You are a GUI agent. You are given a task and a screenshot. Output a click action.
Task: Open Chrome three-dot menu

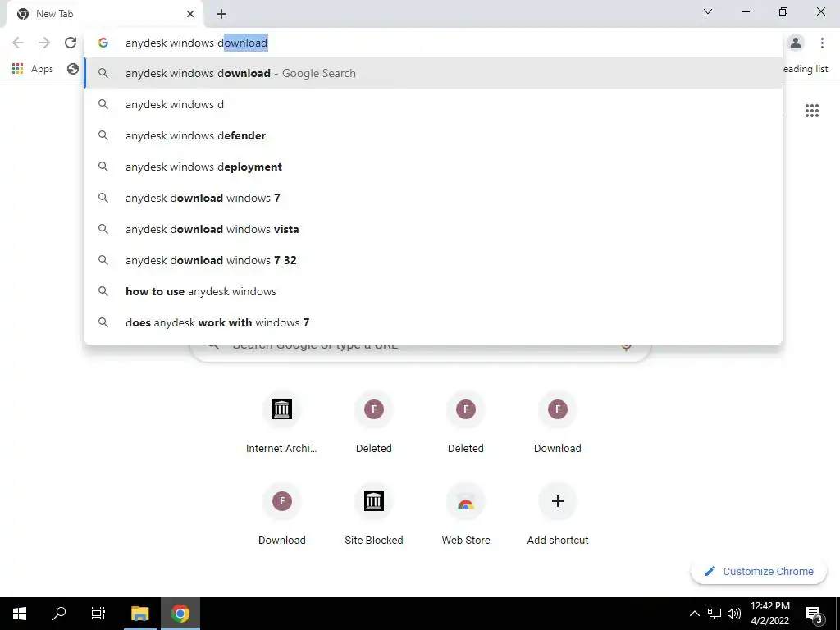822,43
